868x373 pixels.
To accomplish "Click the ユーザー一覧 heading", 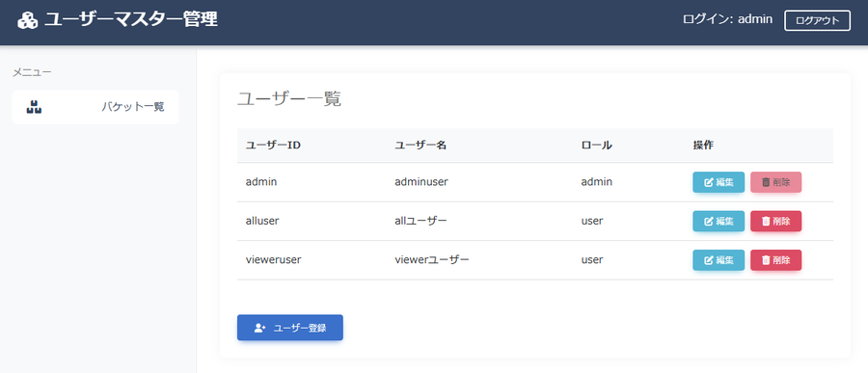I will point(289,99).
